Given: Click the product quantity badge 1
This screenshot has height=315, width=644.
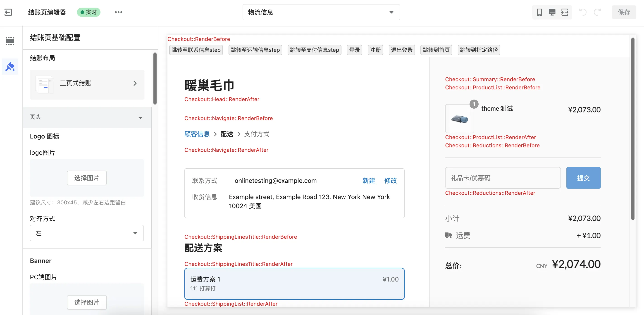Looking at the screenshot, I should (x=474, y=104).
